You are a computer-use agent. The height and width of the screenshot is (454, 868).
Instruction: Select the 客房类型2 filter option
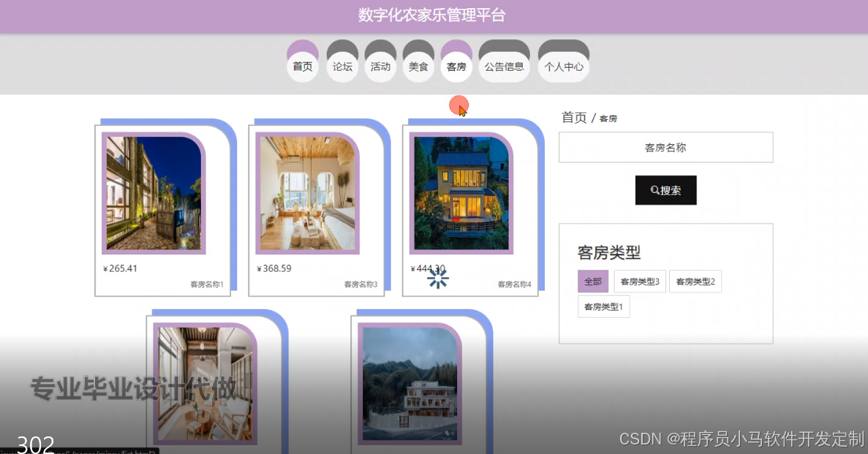[x=695, y=281]
